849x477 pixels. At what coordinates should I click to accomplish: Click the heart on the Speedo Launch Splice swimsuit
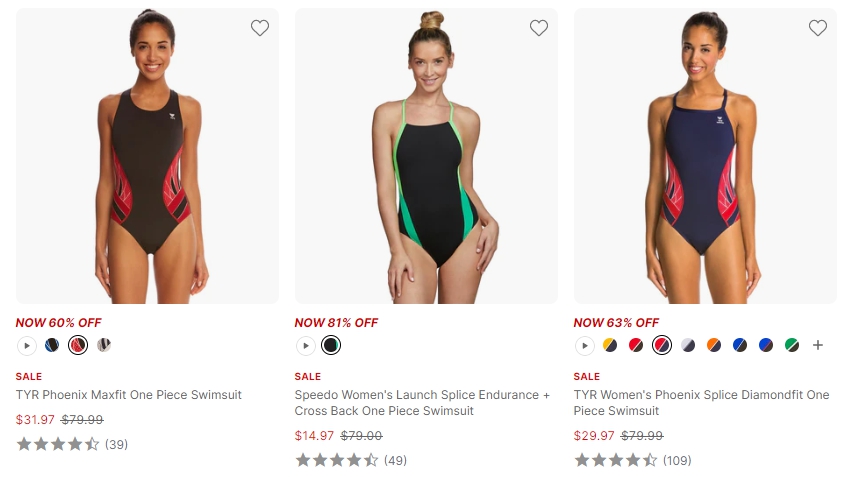point(539,28)
